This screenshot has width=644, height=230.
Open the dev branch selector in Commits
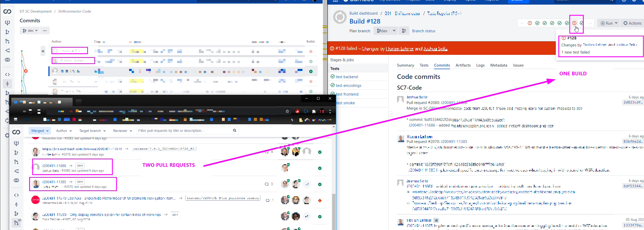point(30,30)
